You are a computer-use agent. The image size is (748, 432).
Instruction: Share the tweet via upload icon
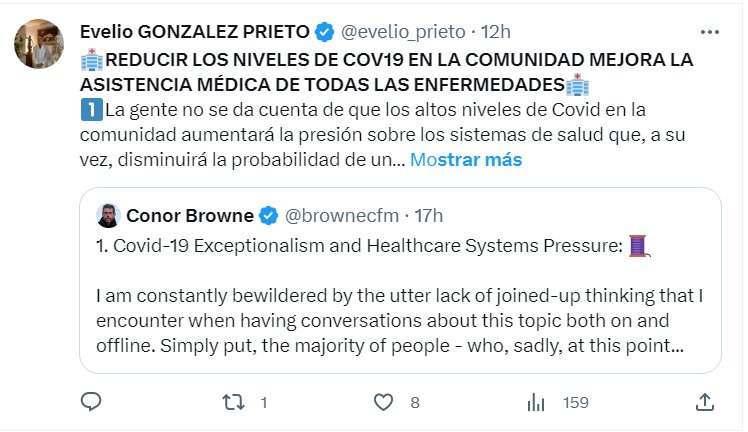(704, 402)
